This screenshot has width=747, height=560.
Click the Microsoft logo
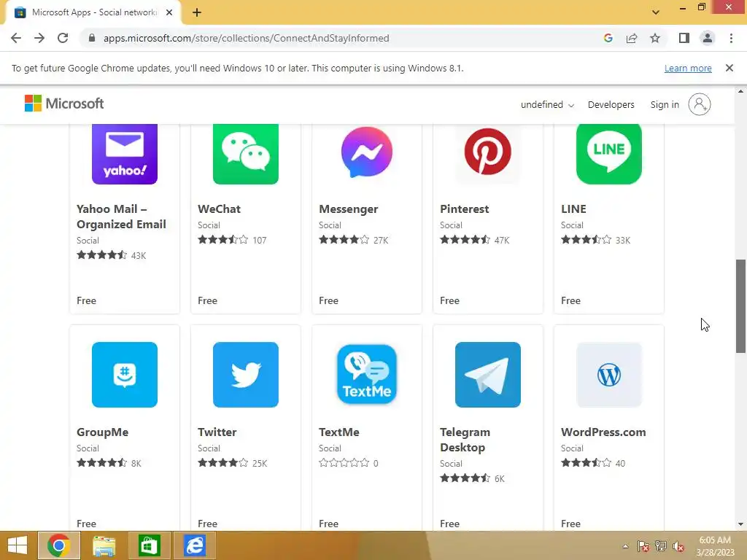pos(64,104)
